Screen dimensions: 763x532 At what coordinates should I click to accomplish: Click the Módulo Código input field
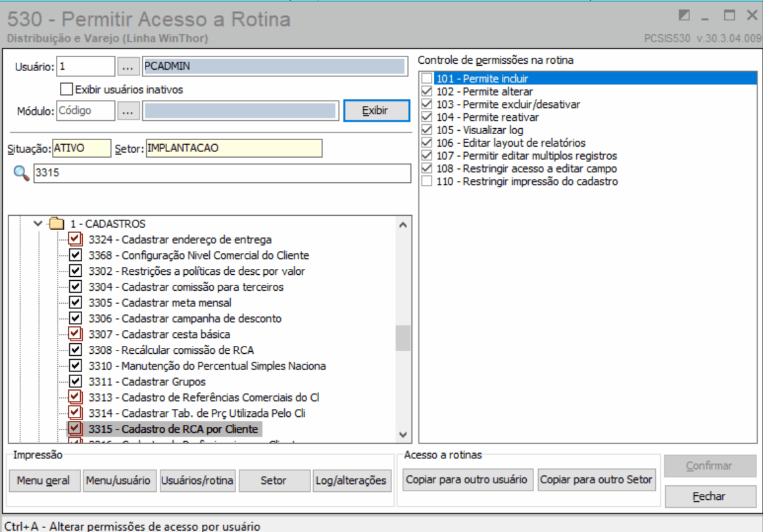click(86, 111)
